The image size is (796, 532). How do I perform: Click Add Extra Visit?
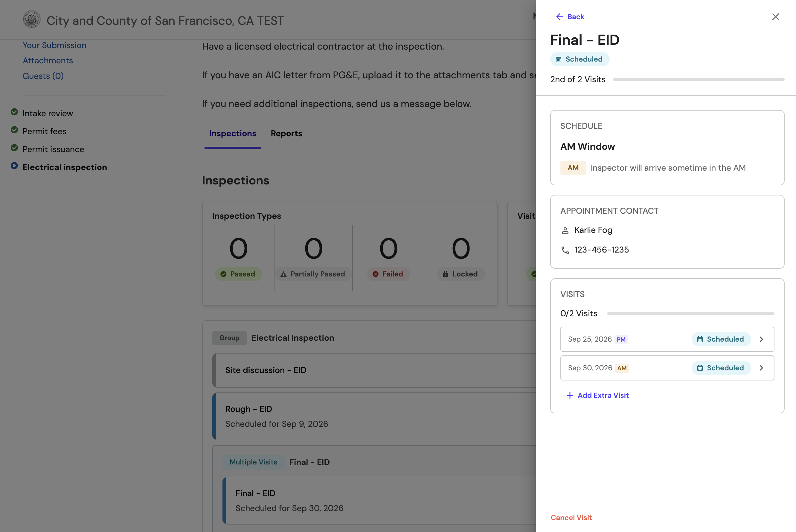point(597,395)
